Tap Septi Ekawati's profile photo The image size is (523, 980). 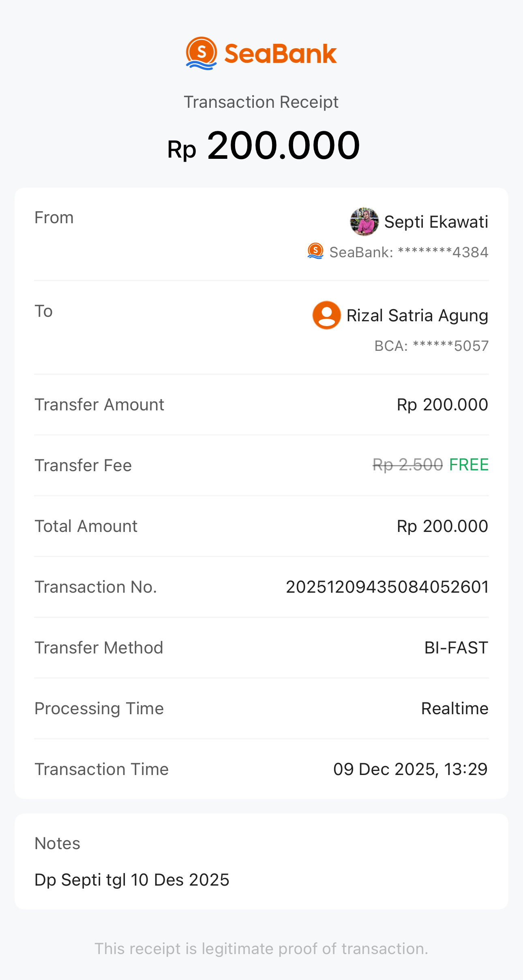(364, 222)
